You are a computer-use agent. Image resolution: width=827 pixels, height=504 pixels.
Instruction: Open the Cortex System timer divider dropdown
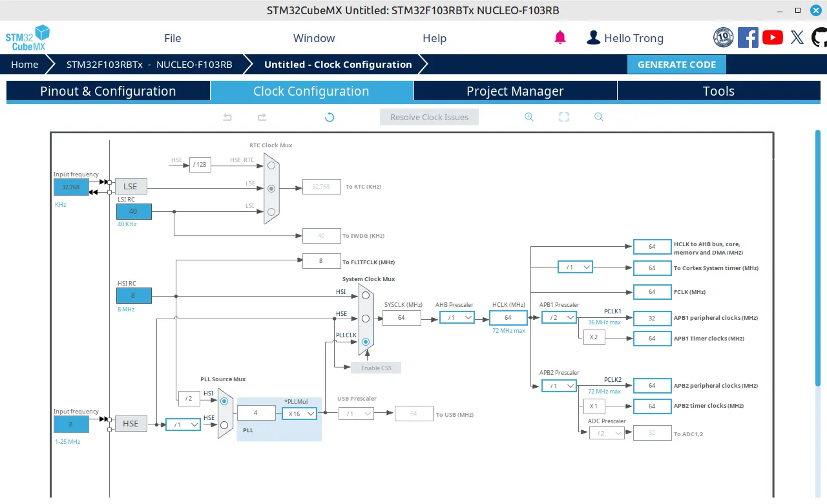575,267
